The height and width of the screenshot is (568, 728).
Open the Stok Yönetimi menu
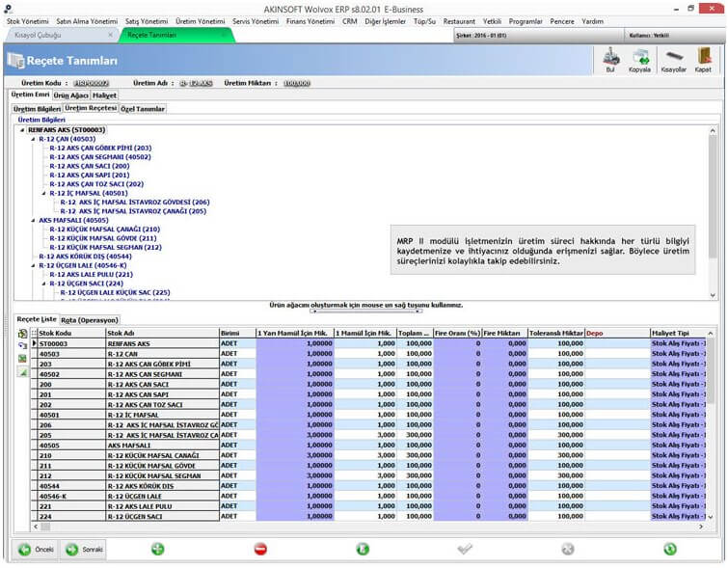pos(27,21)
